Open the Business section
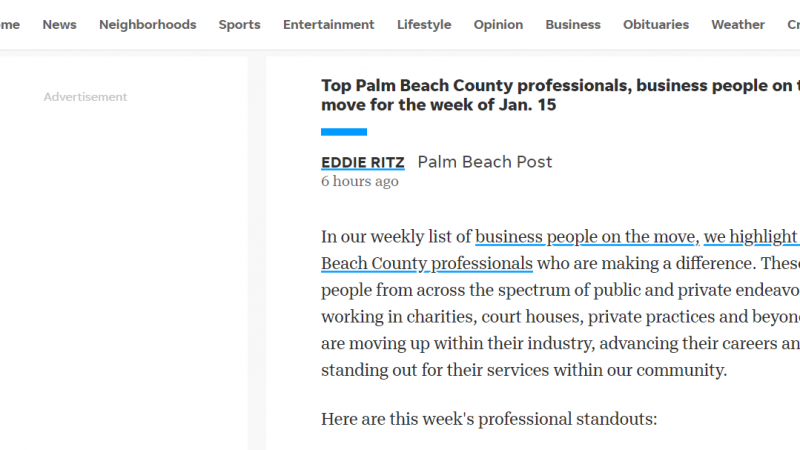 coord(573,24)
